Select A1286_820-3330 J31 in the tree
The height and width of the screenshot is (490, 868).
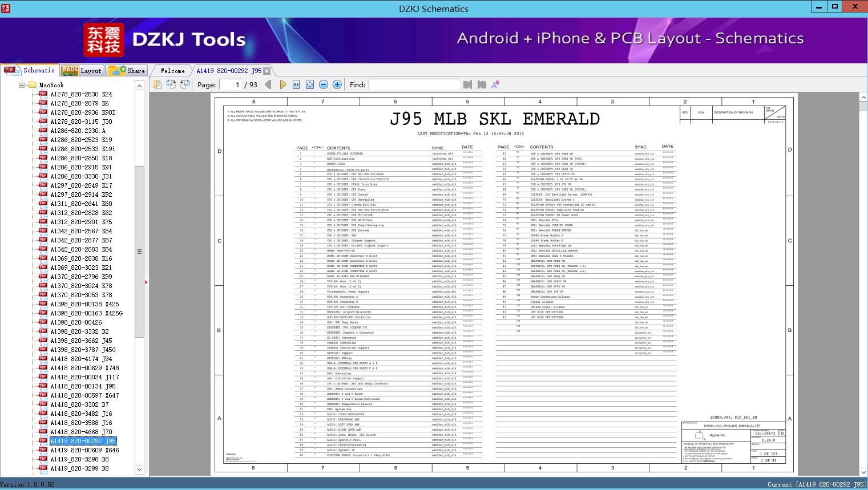(81, 176)
